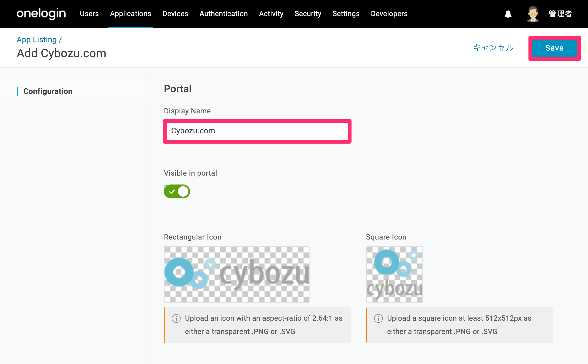Open the Security menu
The image size is (588, 364).
(x=308, y=14)
